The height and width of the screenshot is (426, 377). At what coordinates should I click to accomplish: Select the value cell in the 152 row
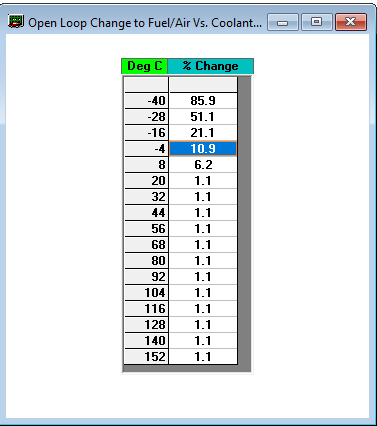203,357
